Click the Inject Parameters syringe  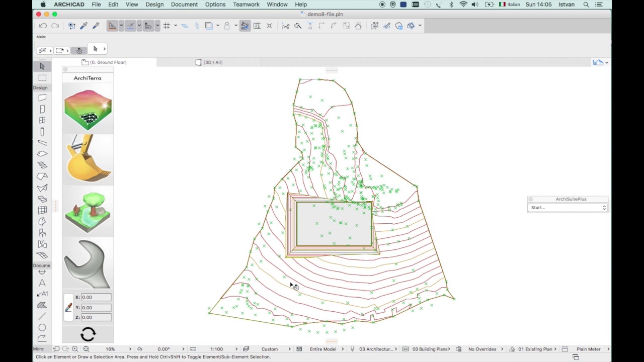96,26
